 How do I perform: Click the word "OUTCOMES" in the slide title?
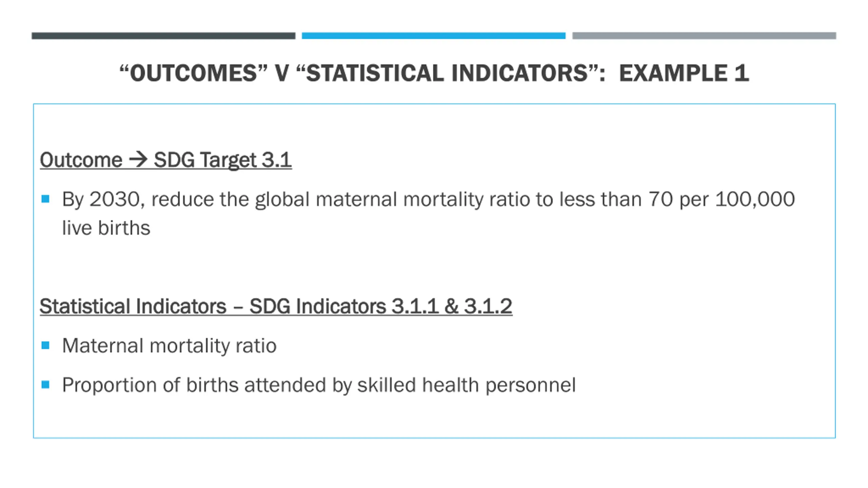[193, 73]
